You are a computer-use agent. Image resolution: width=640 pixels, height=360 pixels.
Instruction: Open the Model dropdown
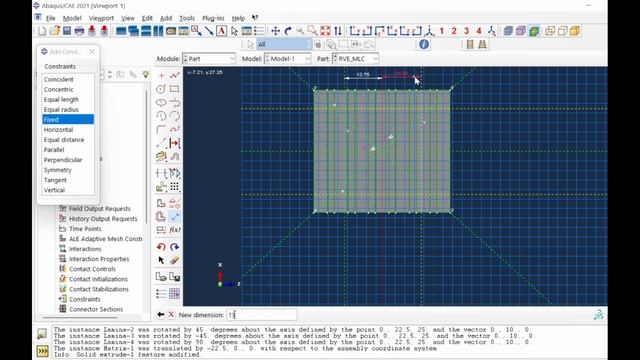coord(287,59)
